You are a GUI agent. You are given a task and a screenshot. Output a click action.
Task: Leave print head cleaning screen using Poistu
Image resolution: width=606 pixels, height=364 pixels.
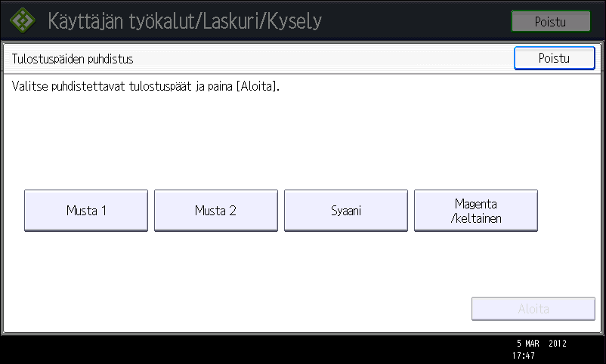pyautogui.click(x=554, y=58)
